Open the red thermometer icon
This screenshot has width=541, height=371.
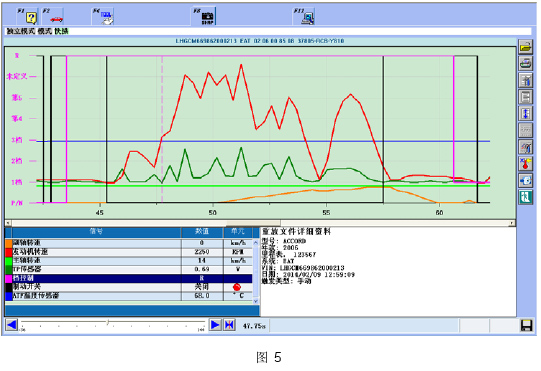click(x=525, y=164)
